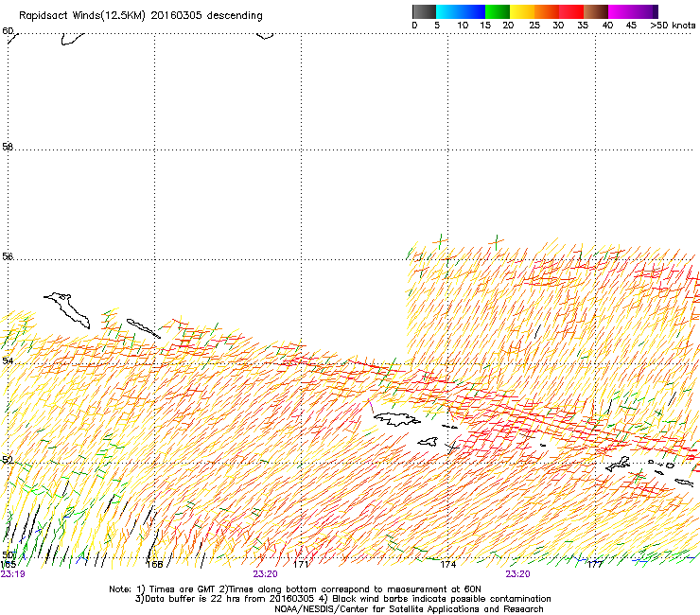Click the "45" legend scale label

coord(631,25)
